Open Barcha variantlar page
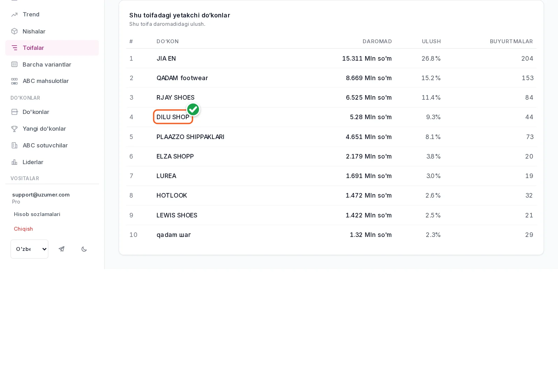Viewport: 558px width, 392px height. coord(52,64)
